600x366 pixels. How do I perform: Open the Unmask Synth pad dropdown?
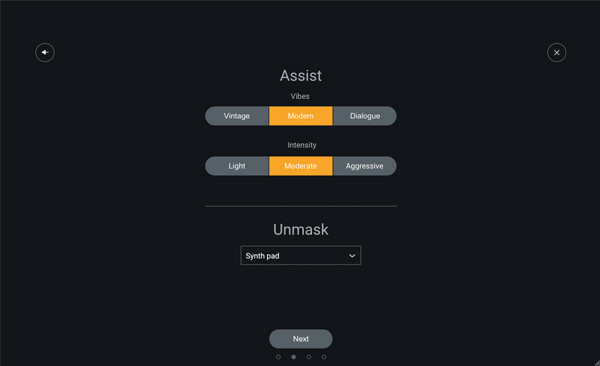[301, 255]
